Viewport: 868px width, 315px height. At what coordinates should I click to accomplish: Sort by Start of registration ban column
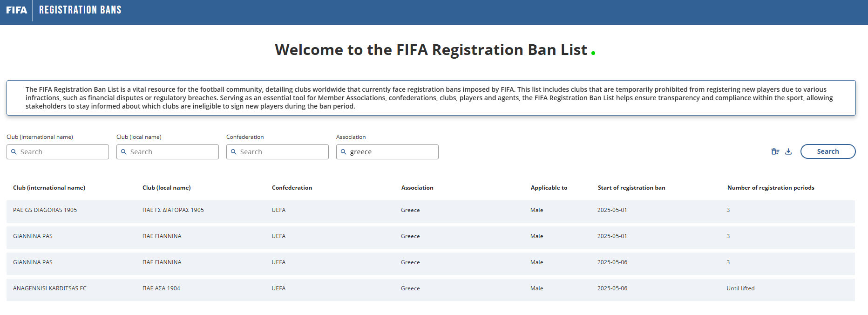click(631, 188)
